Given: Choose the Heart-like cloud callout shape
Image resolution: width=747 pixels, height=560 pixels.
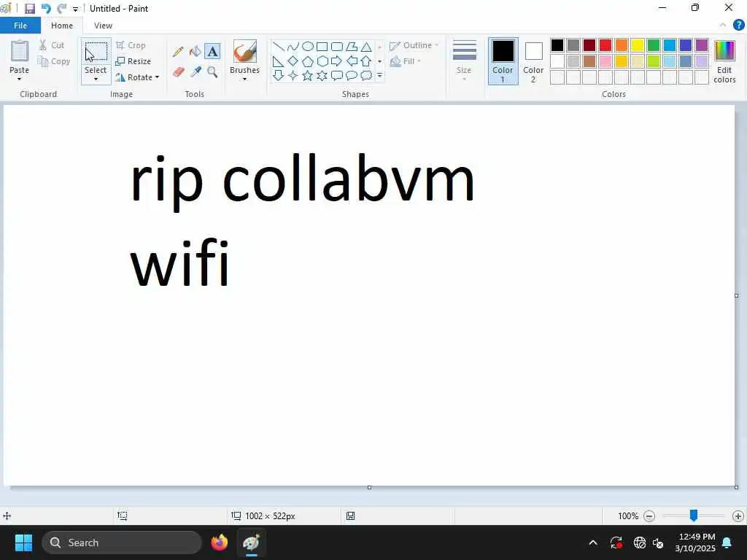Looking at the screenshot, I should [x=366, y=75].
